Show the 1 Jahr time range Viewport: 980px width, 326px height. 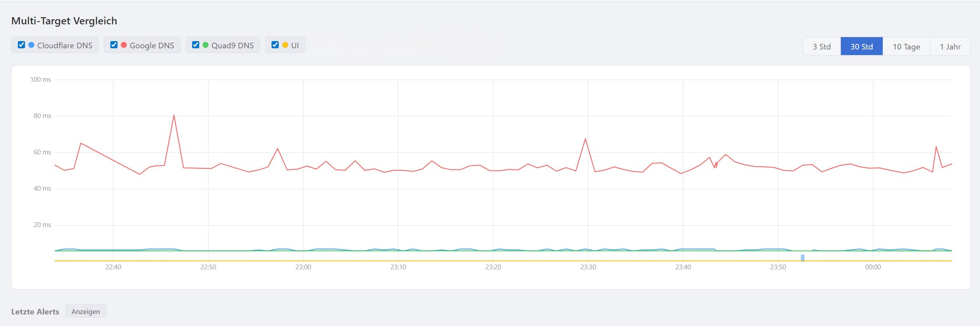(950, 47)
